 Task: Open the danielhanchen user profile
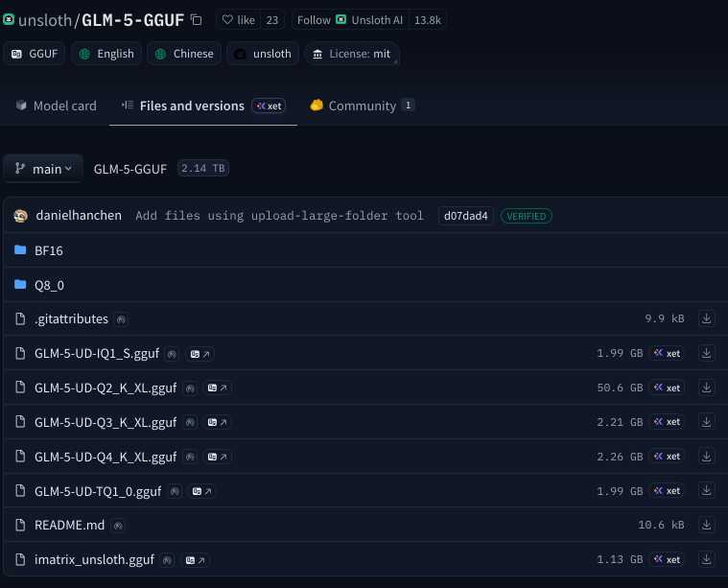79,216
